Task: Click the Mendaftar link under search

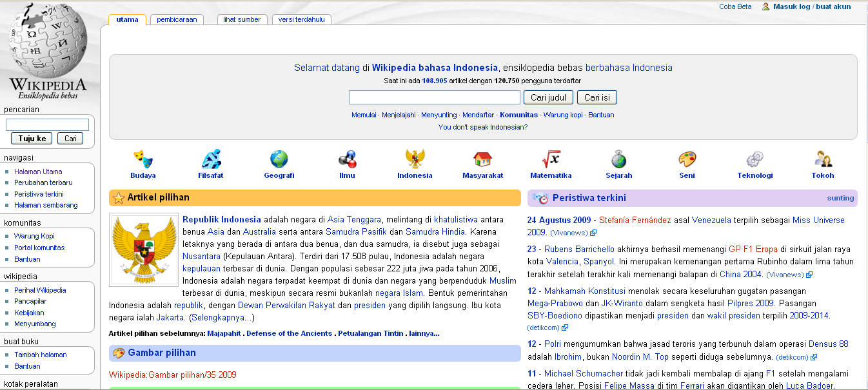Action: pos(478,115)
